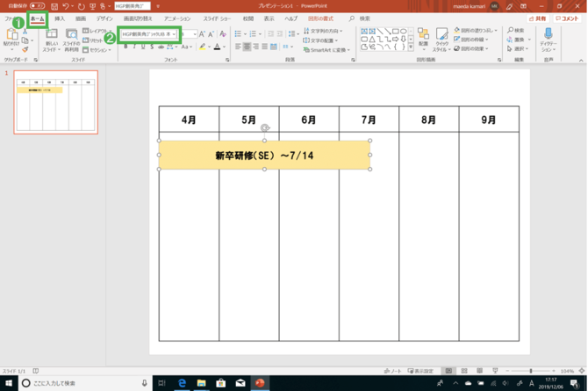
Task: Expand the shapes gallery More arrow
Action: pyautogui.click(x=411, y=47)
